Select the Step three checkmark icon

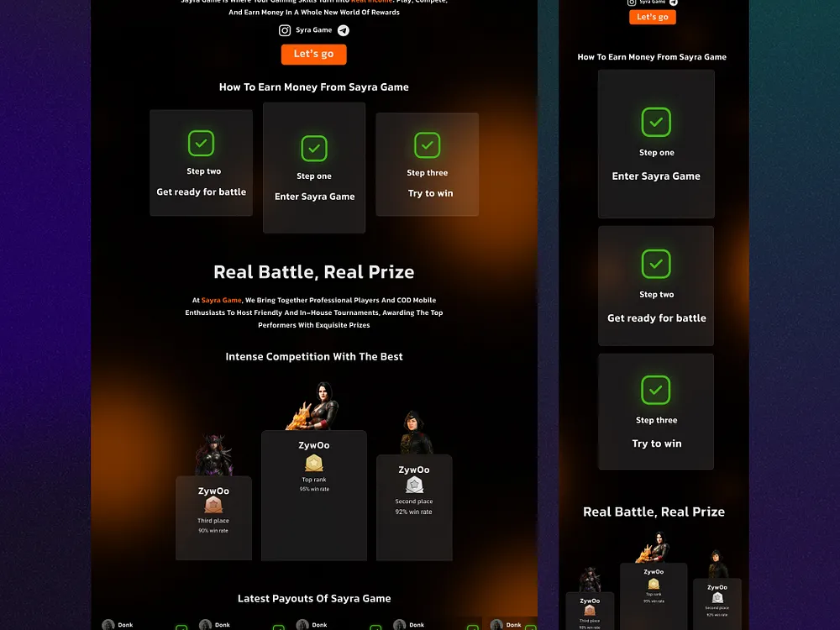(x=427, y=144)
